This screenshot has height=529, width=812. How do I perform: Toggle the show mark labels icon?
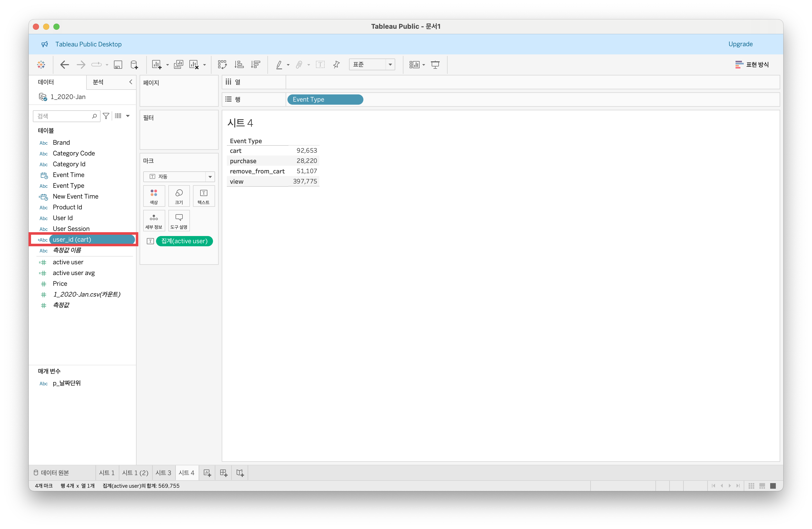point(320,64)
